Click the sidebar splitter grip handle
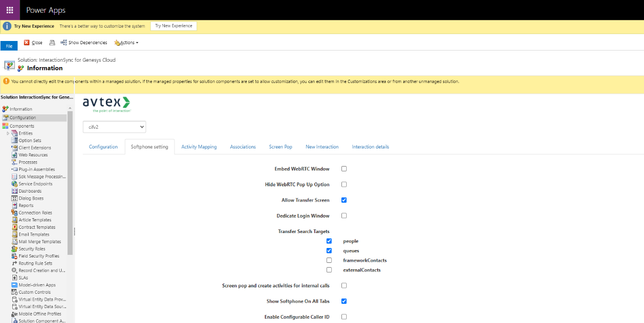This screenshot has height=323, width=644. (x=74, y=231)
